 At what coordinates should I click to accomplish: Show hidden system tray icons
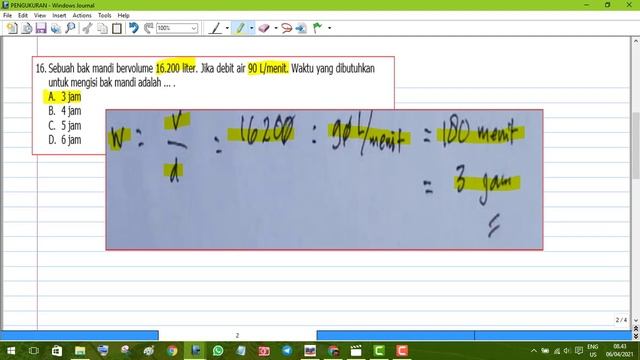coord(534,351)
